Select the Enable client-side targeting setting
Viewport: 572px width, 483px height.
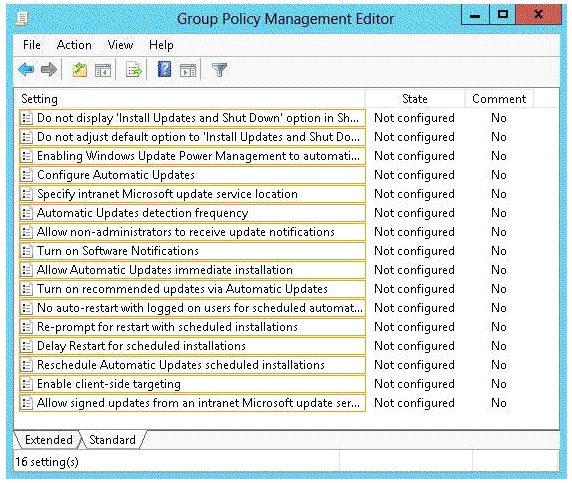pyautogui.click(x=192, y=384)
